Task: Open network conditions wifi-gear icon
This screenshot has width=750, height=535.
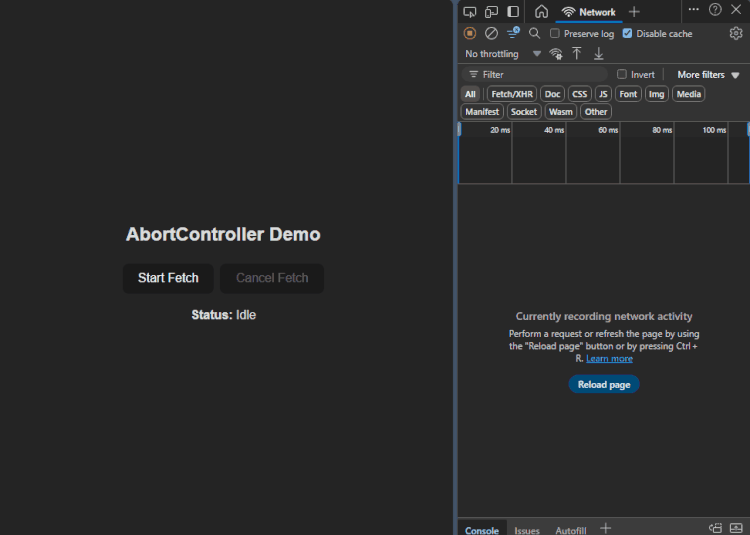Action: coord(556,54)
